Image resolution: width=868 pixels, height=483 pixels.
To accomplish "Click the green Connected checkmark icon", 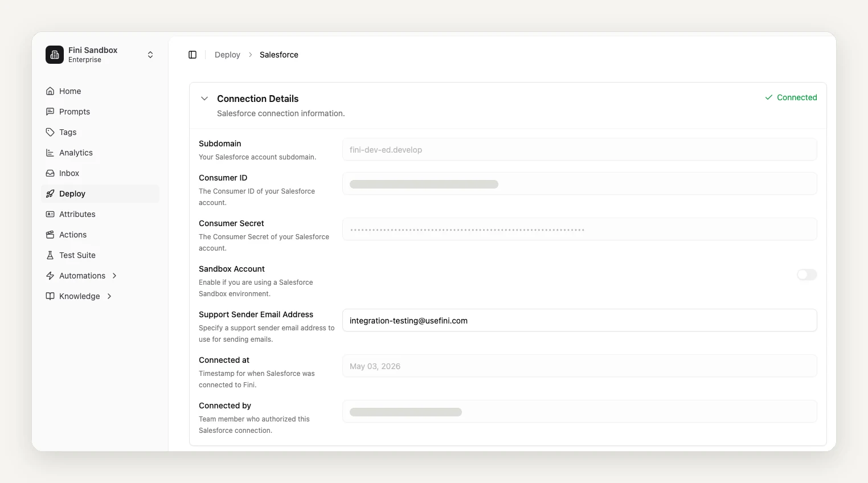I will point(769,97).
